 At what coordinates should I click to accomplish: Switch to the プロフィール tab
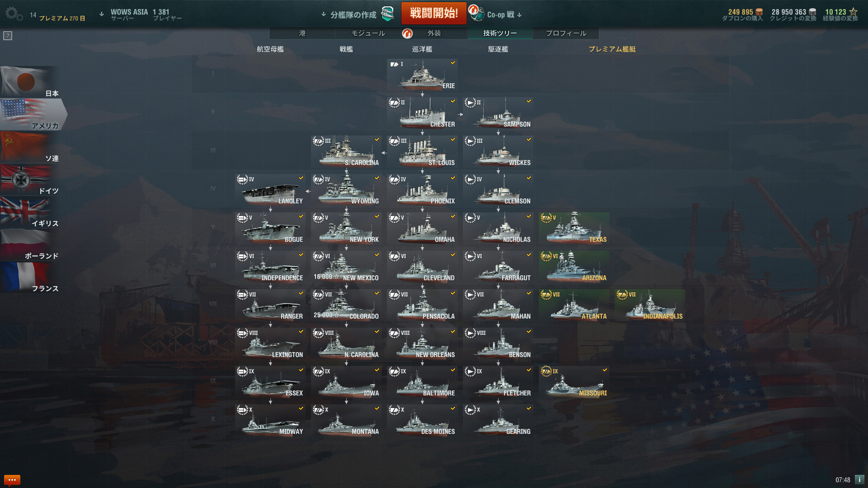pyautogui.click(x=566, y=33)
